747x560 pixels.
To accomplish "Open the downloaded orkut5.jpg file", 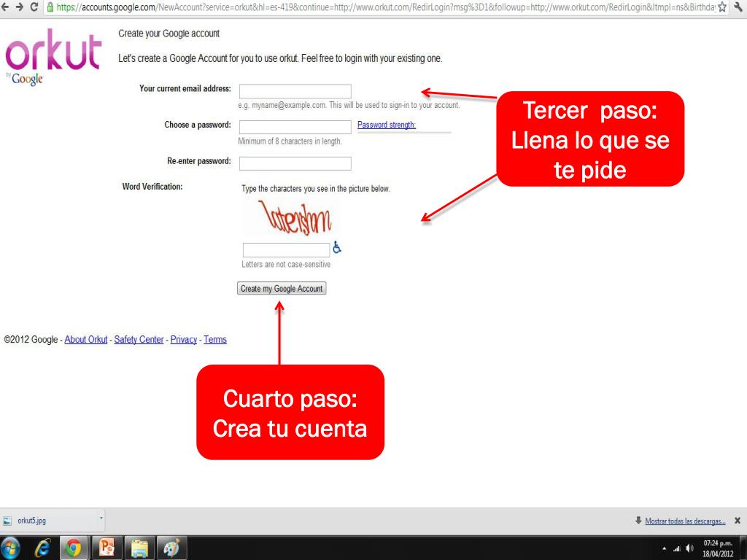I will point(31,521).
